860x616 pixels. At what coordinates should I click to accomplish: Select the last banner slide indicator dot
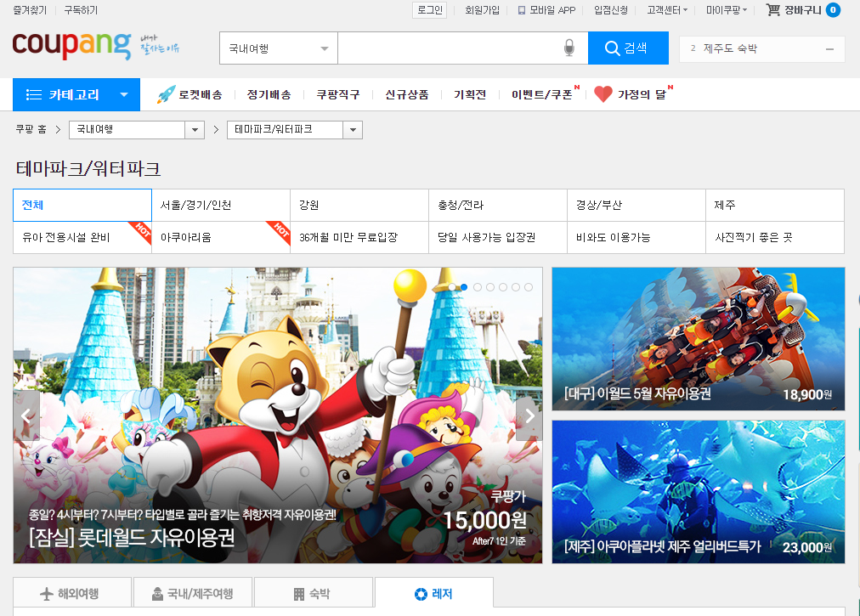pos(529,287)
